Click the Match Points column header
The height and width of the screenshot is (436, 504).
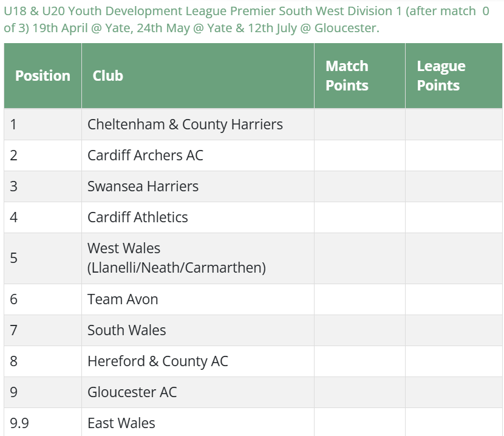(x=347, y=76)
